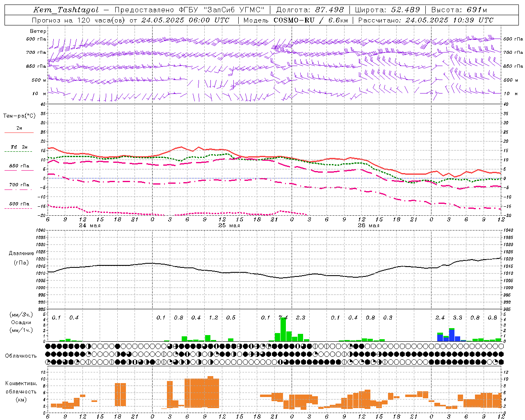Viewport: 525px width, 420px height.
Task: Click the 25 мая date label
Action: pyautogui.click(x=229, y=226)
